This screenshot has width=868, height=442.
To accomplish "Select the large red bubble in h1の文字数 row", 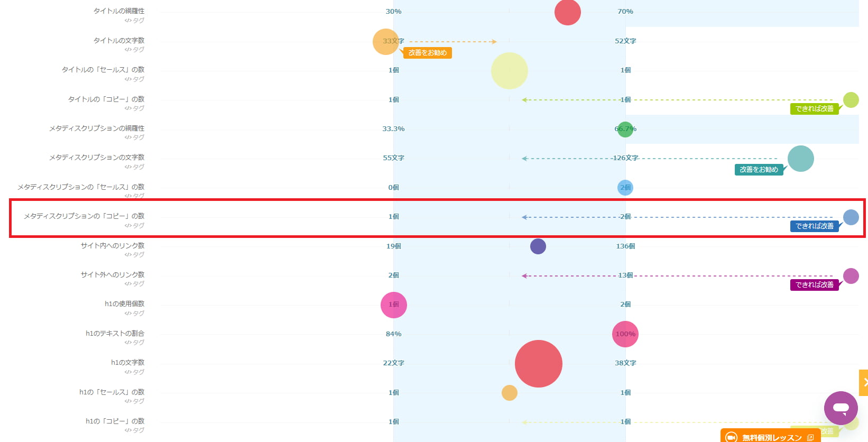I will [x=538, y=364].
